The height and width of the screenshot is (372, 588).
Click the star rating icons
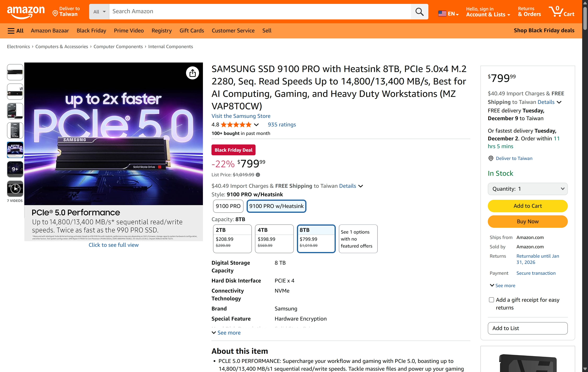tap(236, 125)
